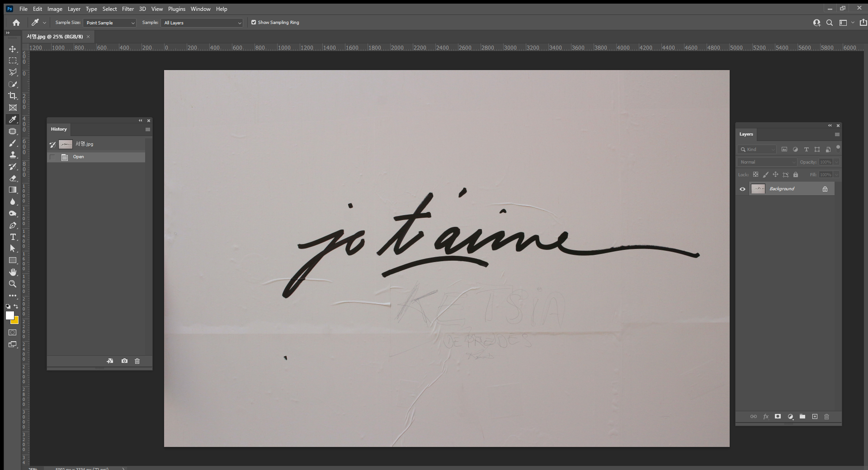Toggle smart object layer filter
Image resolution: width=868 pixels, height=470 pixels.
[x=828, y=149]
